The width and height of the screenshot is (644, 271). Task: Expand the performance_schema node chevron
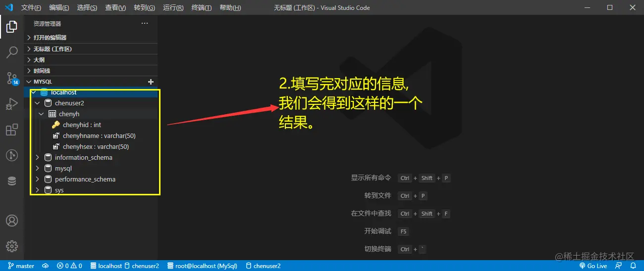coord(37,180)
